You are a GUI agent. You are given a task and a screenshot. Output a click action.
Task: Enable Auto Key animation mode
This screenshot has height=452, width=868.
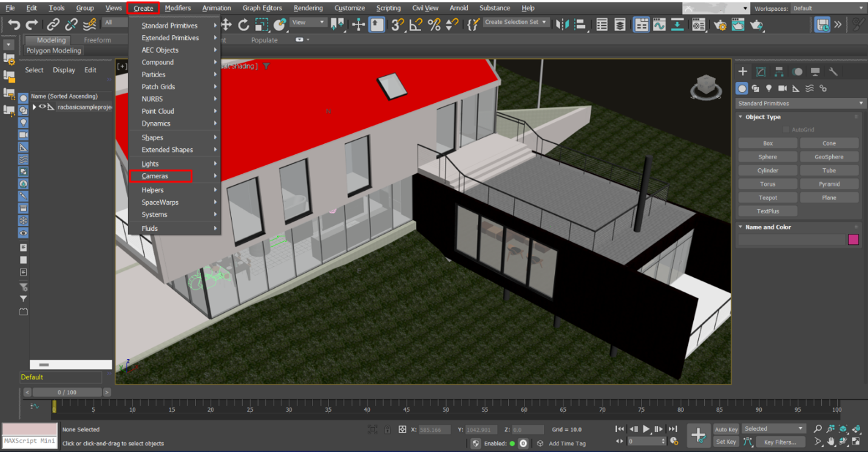coord(726,429)
